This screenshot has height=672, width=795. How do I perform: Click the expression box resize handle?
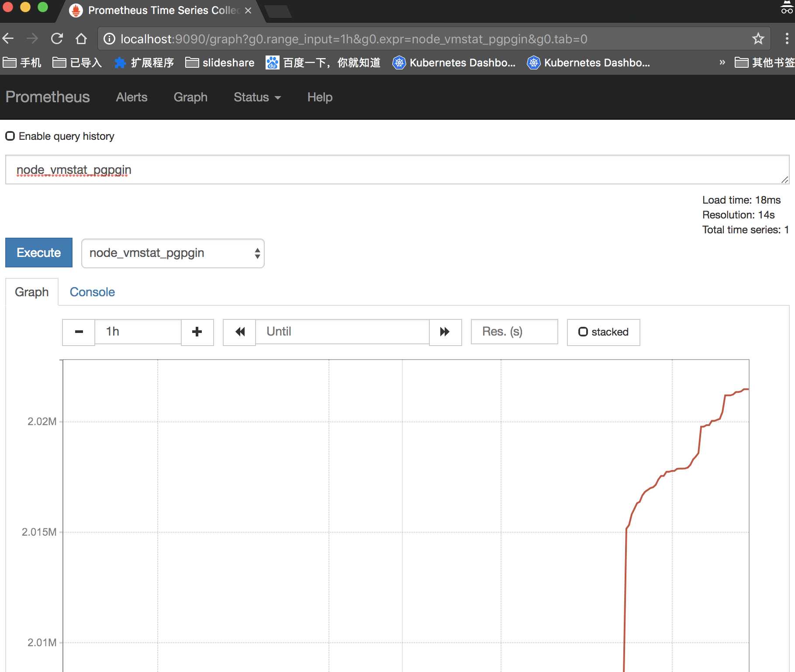785,180
